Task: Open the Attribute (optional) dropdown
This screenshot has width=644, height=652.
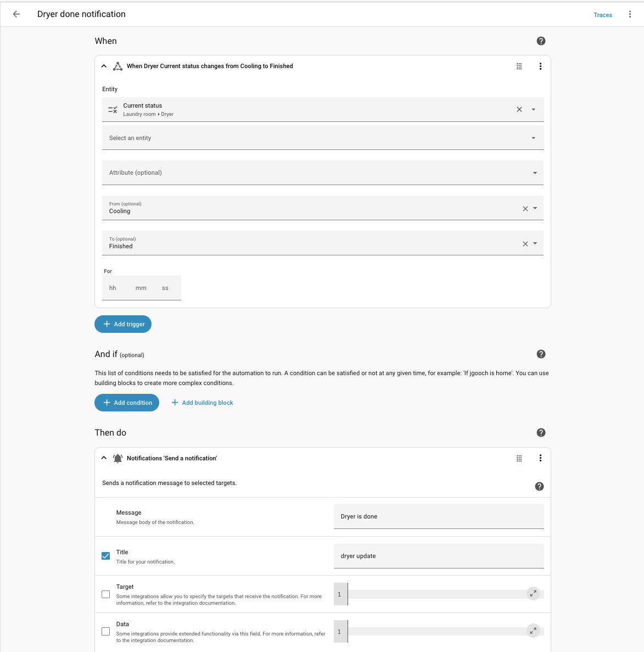Action: coord(323,172)
